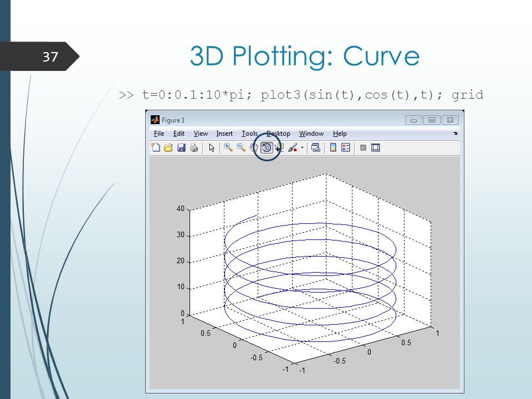
Task: Open the brush color dropdown arrow
Action: tap(302, 147)
